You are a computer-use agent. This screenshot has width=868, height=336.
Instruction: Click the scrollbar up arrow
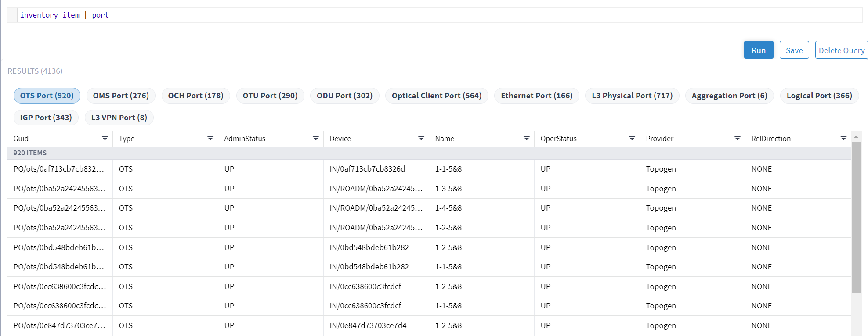pyautogui.click(x=856, y=137)
